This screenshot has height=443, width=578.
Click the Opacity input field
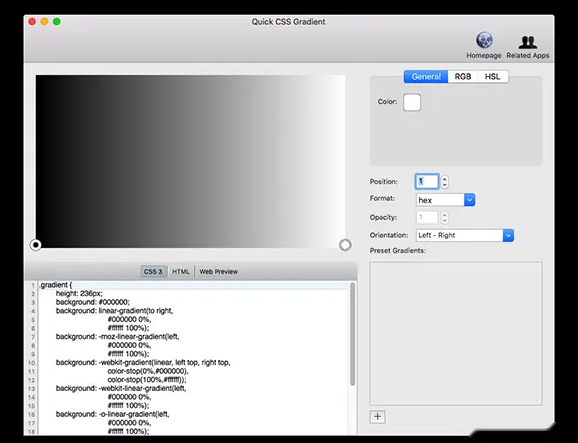pos(427,217)
